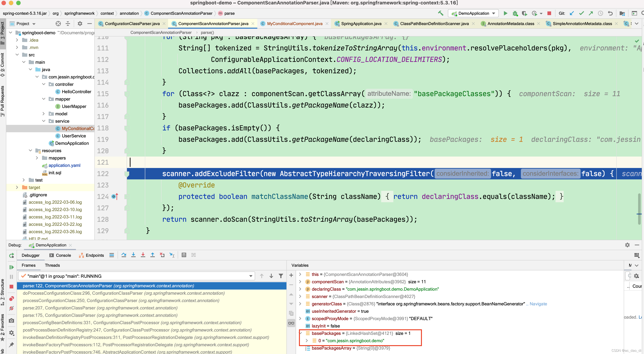Viewport: 644px width, 354px height.
Task: Click the Build Project hammer icon
Action: click(441, 13)
